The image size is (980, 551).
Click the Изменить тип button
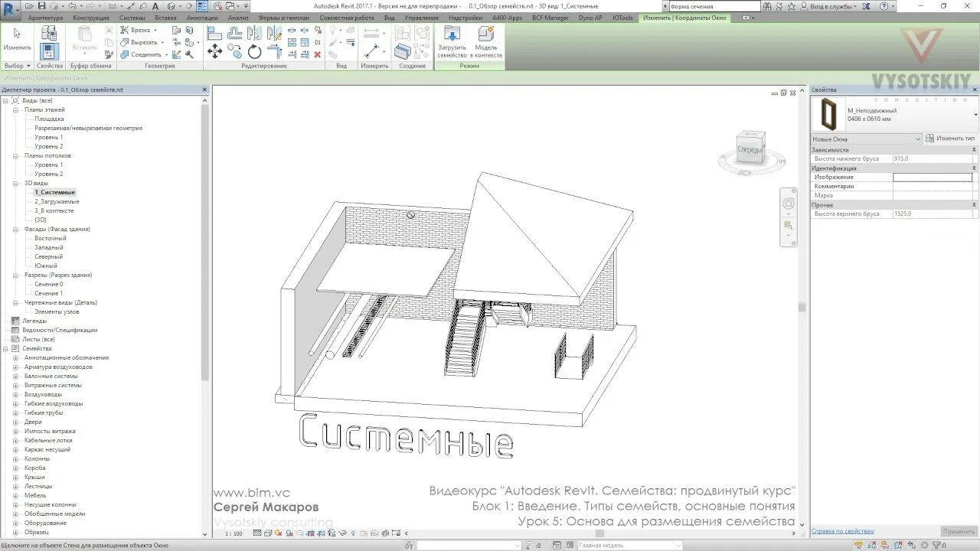tap(951, 139)
